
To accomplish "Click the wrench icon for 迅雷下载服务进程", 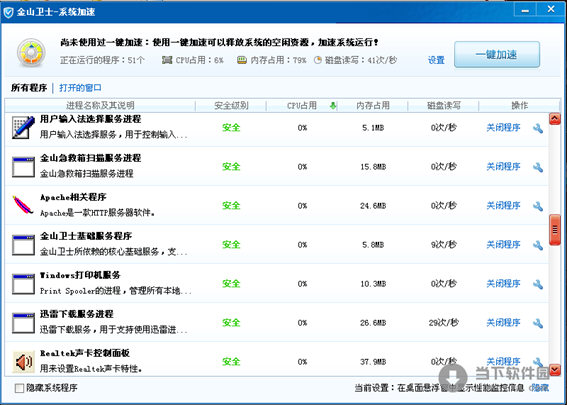I will 538,324.
